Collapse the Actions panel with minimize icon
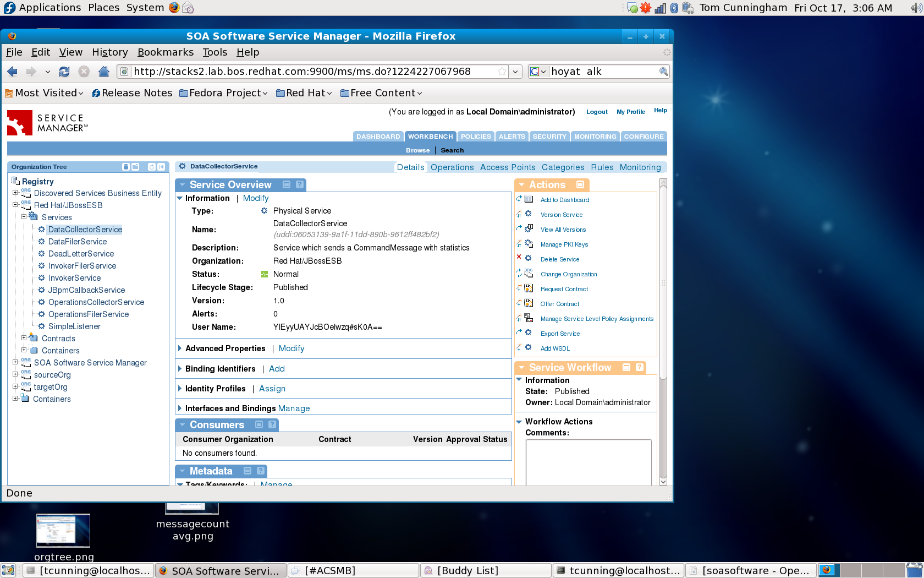924x578 pixels. (580, 185)
